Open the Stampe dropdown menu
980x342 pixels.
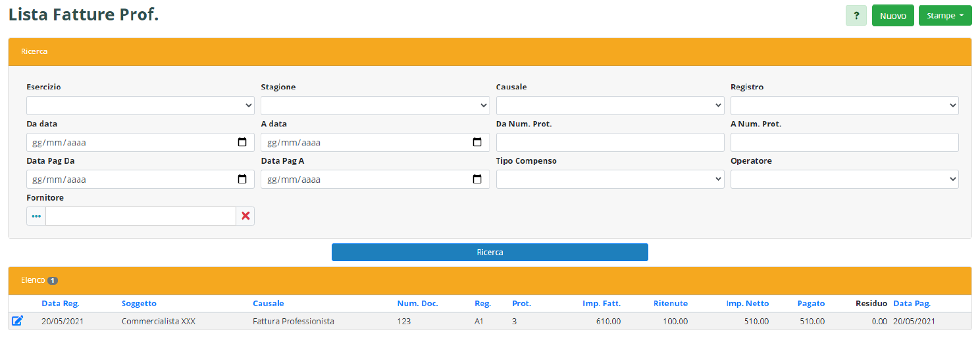click(x=944, y=16)
